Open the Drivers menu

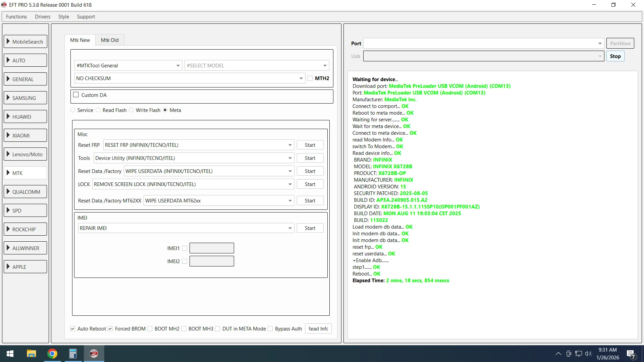click(43, 17)
